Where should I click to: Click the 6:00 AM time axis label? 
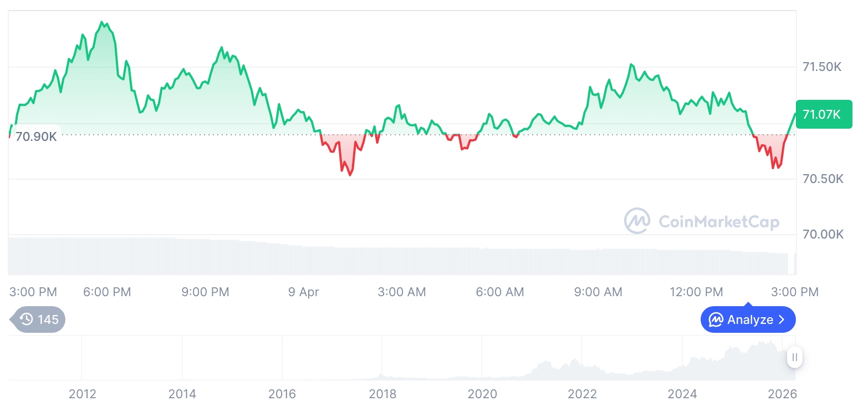(500, 292)
